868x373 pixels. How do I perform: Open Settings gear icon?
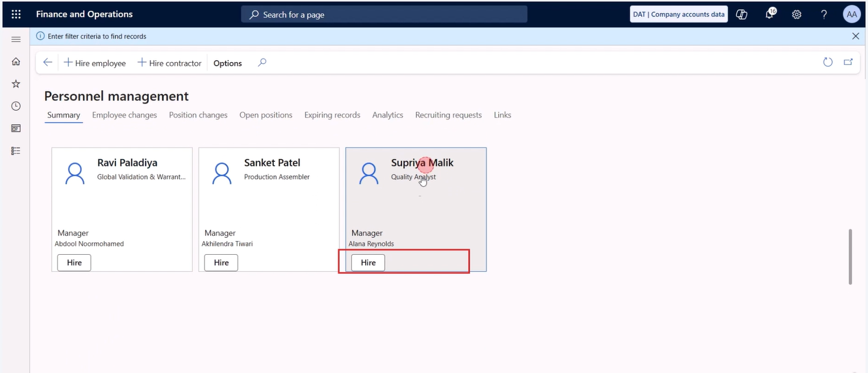tap(796, 15)
